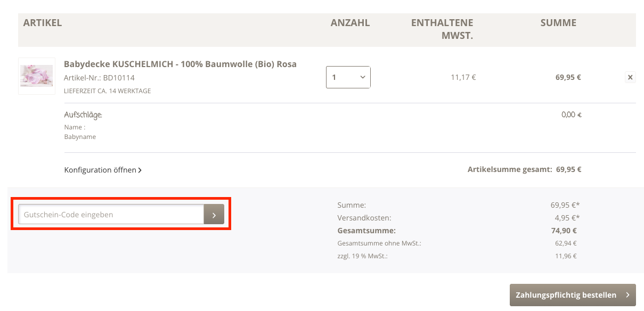Select the Artikel-Nr. BD10114 text

pyautogui.click(x=99, y=78)
